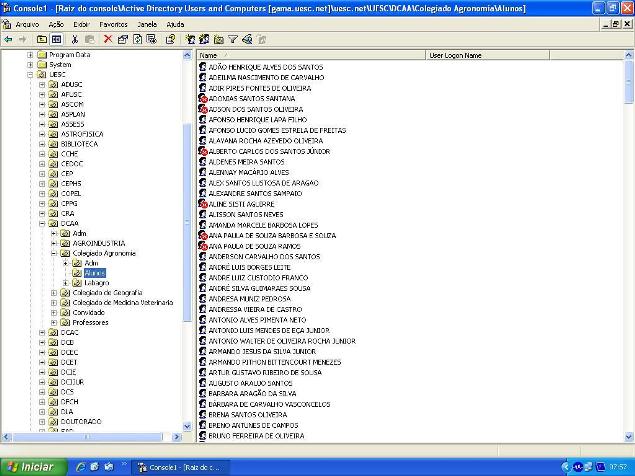Click the Show/Hide Console Tree icon
Screen dimensions: 635x476
point(57,39)
